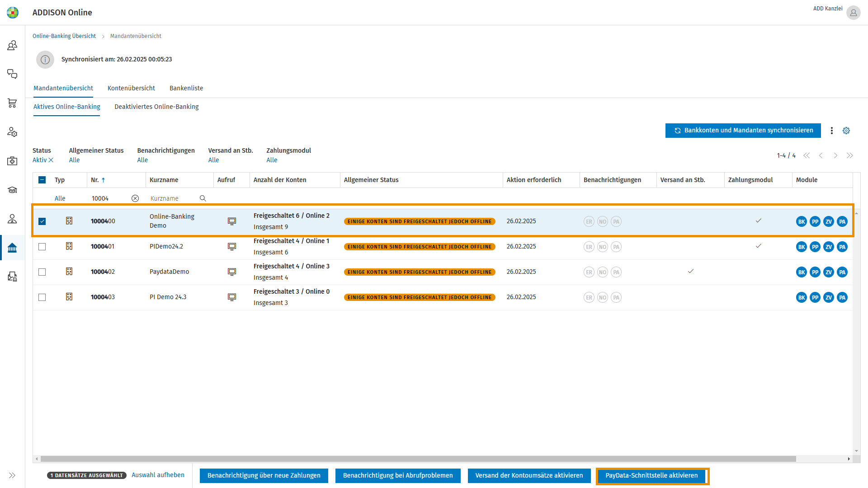This screenshot has width=868, height=488.
Task: Click the synchronization info icon
Action: click(45, 60)
